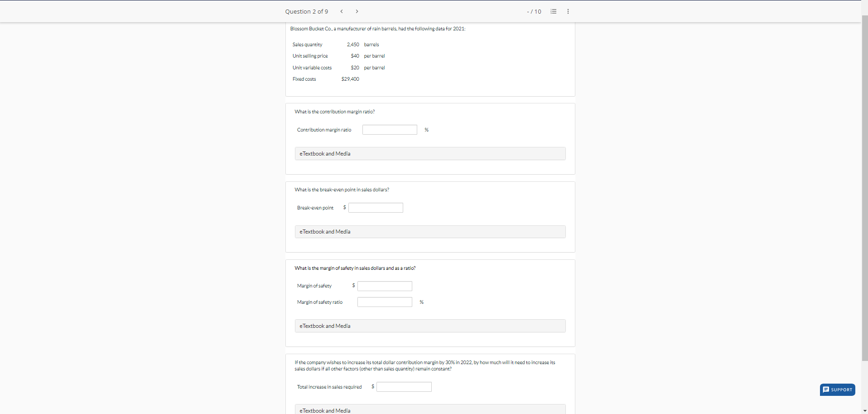The image size is (868, 414).
Task: Click the SUPPORT button label
Action: (x=841, y=390)
